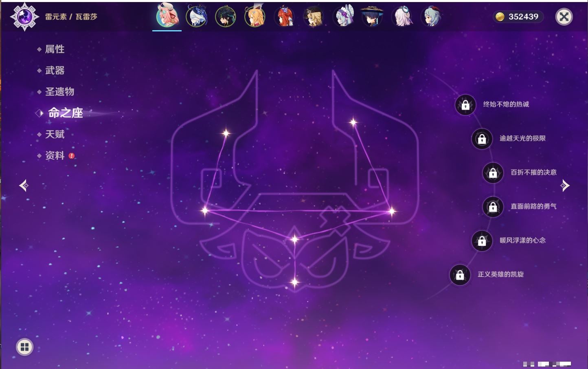Switch to the character wearing wide brimmed hat
Viewport: 588px width, 369px height.
pyautogui.click(x=372, y=17)
